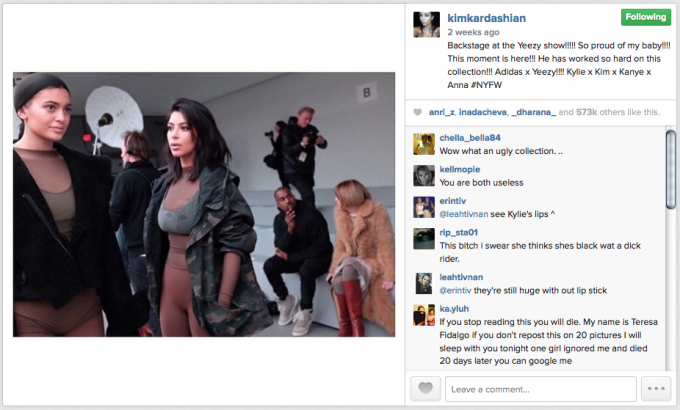
Task: Follow the @erintiv mention link
Action: click(x=455, y=291)
